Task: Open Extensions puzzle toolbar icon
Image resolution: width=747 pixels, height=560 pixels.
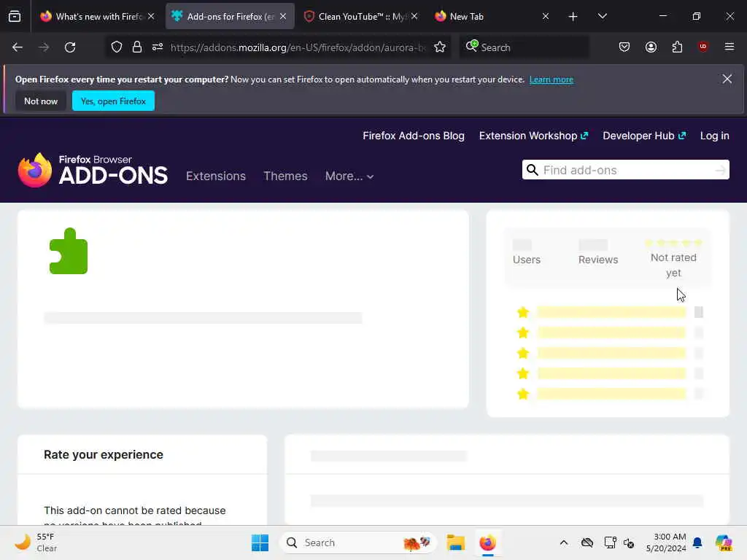Action: tap(677, 47)
